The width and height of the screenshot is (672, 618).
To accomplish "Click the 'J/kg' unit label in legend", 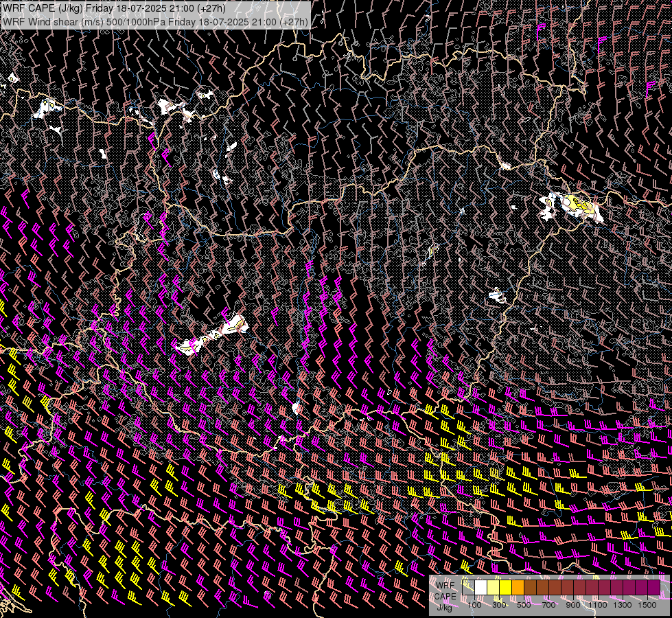I will (444, 608).
